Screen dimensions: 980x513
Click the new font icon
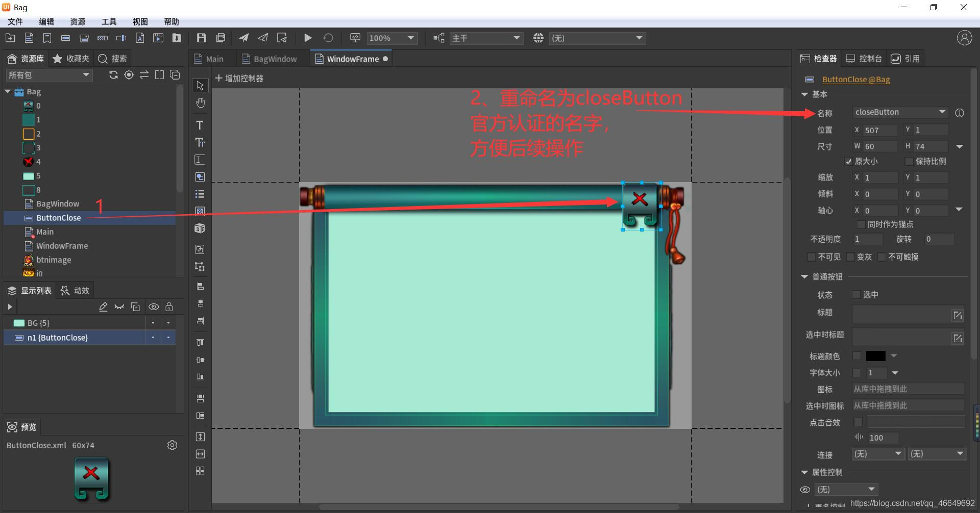coord(140,38)
